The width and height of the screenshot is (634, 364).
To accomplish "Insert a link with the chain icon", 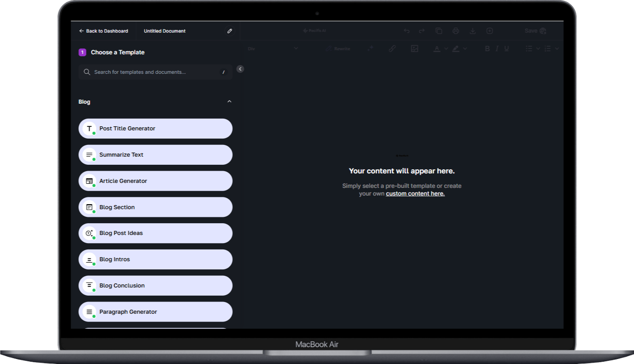I will click(392, 48).
